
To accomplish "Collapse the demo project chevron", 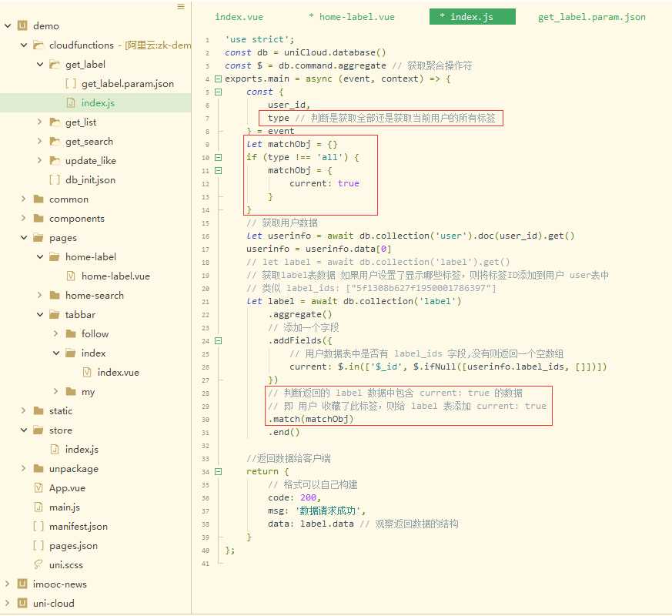I will coord(7,25).
